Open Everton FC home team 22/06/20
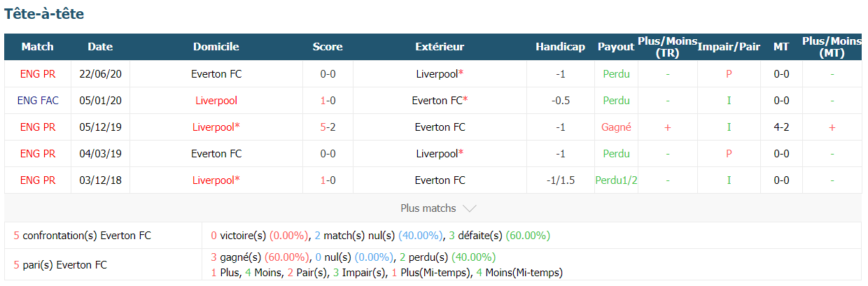 pyautogui.click(x=216, y=73)
